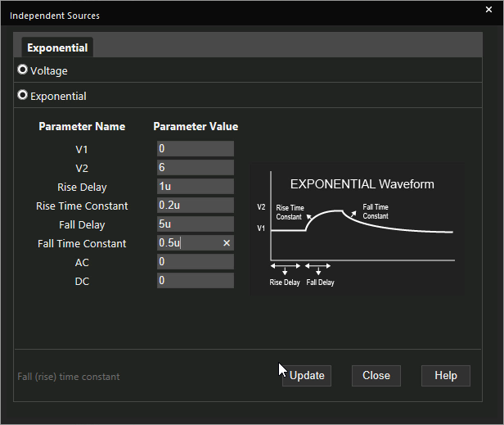Viewport: 504px width, 425px height.
Task: Switch to the Exponential tab
Action: point(57,47)
